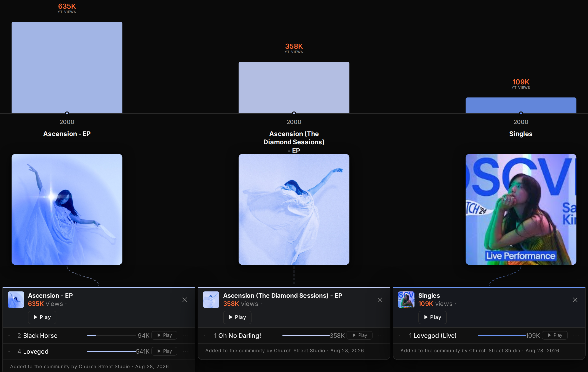Click the Ascension - EP cover art
The image size is (588, 372).
[67, 209]
